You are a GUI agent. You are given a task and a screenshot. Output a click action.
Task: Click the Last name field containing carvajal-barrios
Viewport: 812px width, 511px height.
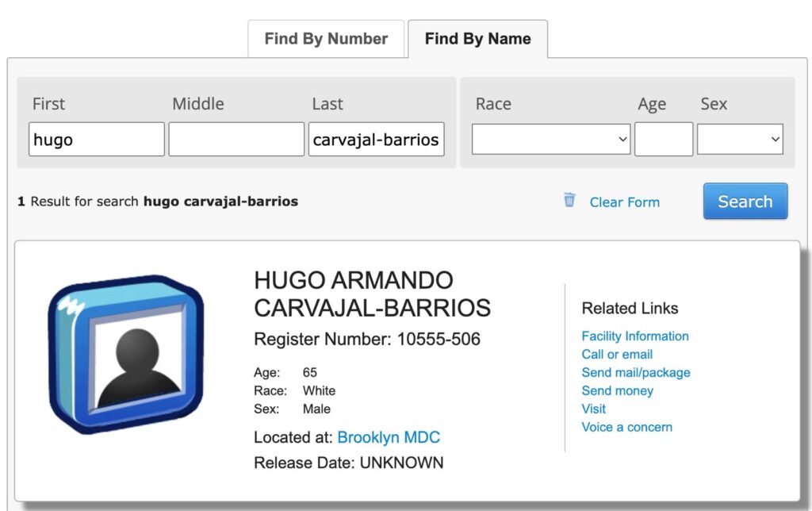tap(376, 140)
